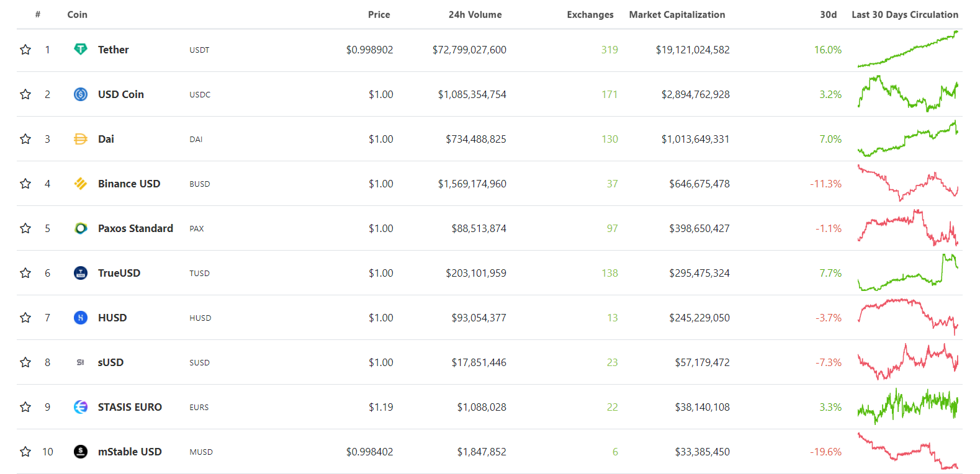Click the Exchanges column header
The width and height of the screenshot is (980, 474).
(590, 15)
